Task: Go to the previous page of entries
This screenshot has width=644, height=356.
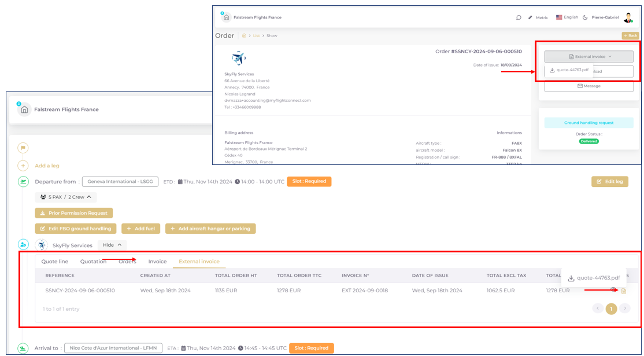Action: click(598, 309)
